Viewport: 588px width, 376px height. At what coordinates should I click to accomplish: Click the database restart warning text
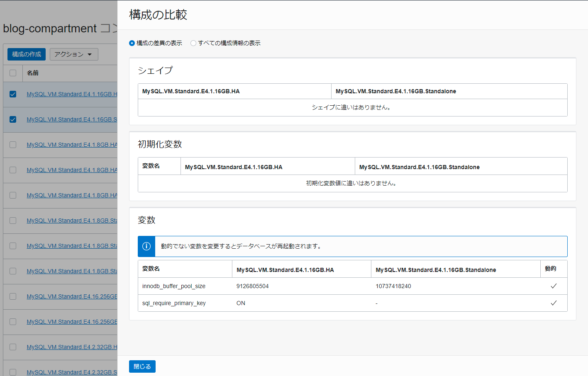point(242,246)
